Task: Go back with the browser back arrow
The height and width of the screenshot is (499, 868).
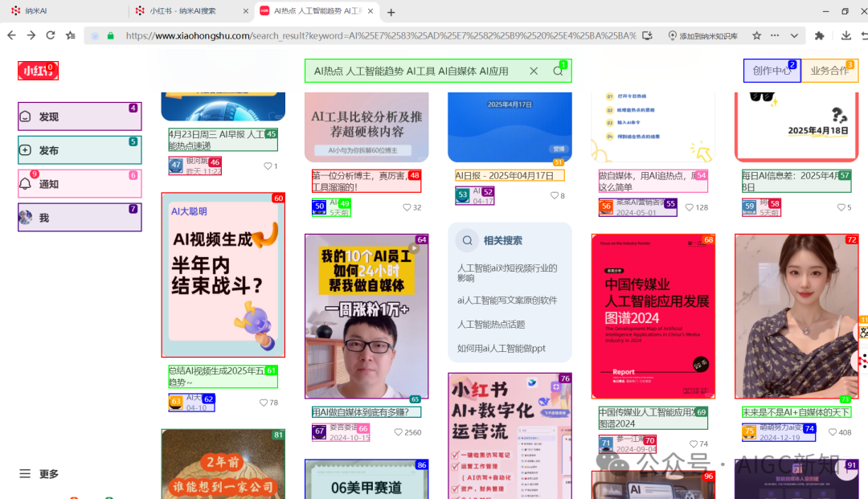Action: click(11, 35)
